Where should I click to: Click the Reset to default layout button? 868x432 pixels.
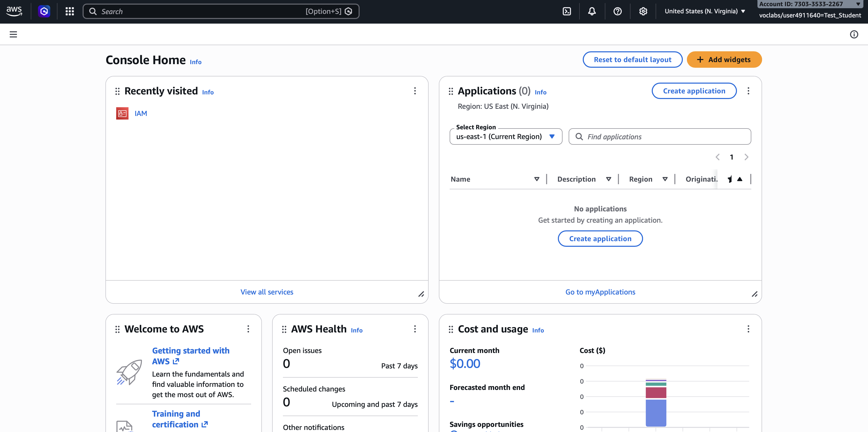click(633, 60)
